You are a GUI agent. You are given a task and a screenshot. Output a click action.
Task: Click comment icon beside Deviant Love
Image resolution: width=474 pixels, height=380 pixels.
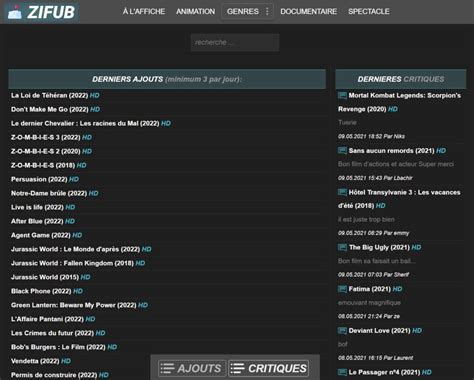(342, 331)
